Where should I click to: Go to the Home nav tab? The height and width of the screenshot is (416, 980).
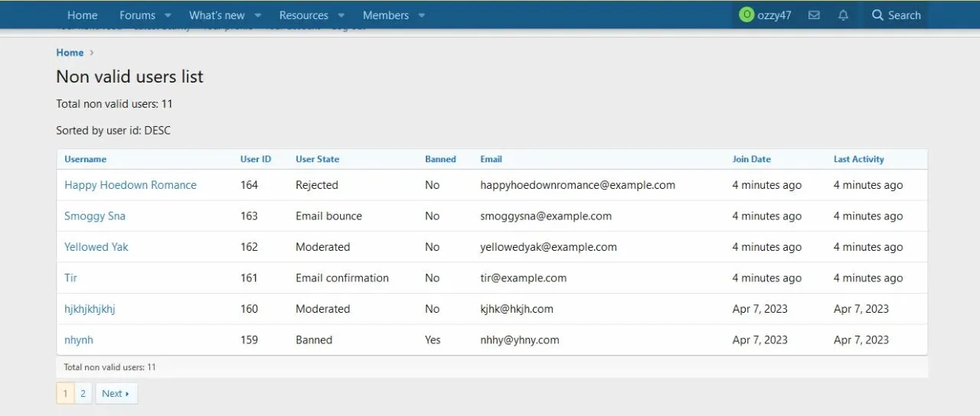tap(82, 15)
